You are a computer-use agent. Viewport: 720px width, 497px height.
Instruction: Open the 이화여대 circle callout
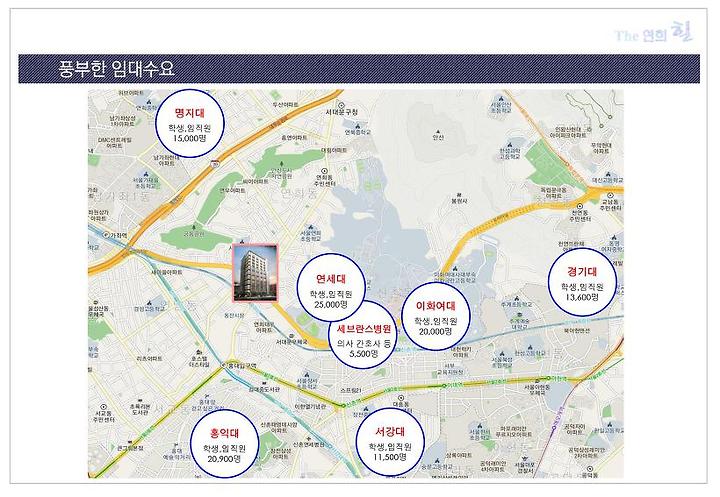point(435,316)
